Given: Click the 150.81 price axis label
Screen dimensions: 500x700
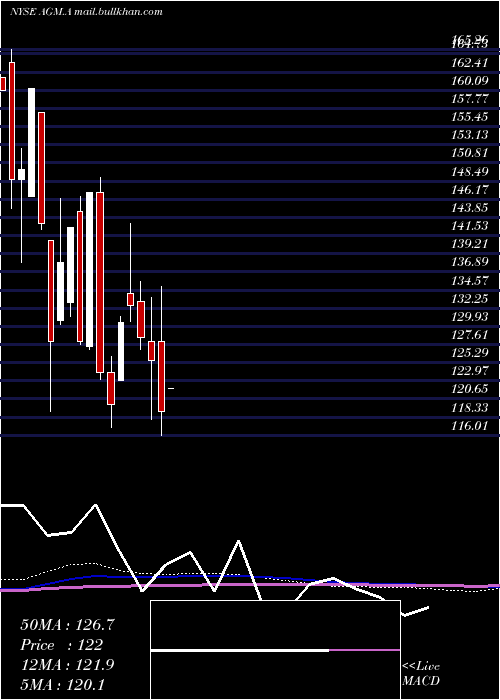Looking at the screenshot, I should (x=470, y=153).
